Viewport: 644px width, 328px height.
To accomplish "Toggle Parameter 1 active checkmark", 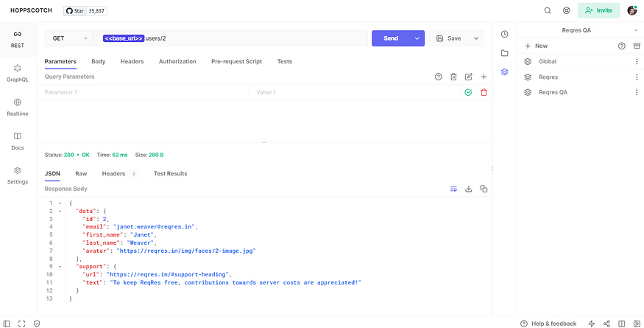I will pyautogui.click(x=468, y=92).
